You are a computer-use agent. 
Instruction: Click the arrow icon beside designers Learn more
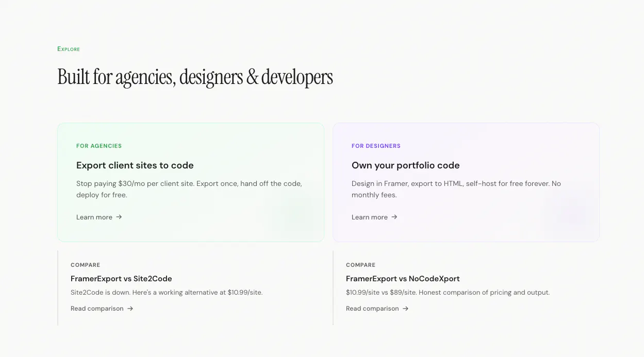coord(394,217)
